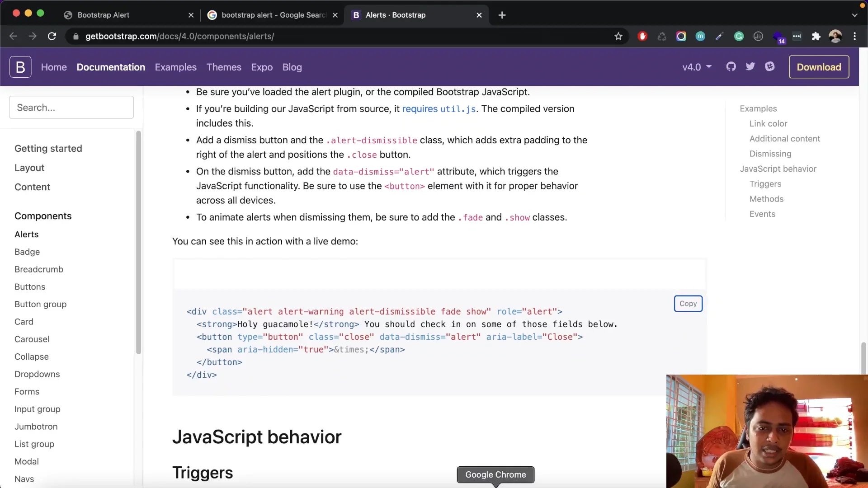Open a new tab with the plus icon
The image size is (868, 488).
tap(502, 15)
